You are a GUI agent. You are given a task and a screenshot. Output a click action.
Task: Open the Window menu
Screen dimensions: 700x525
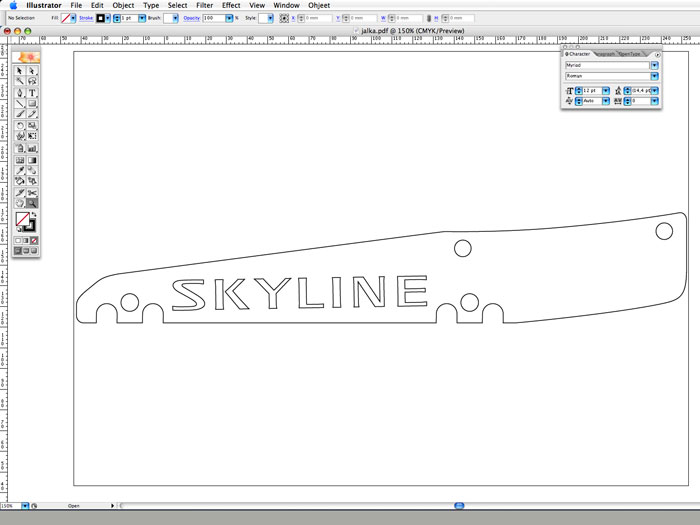(286, 5)
